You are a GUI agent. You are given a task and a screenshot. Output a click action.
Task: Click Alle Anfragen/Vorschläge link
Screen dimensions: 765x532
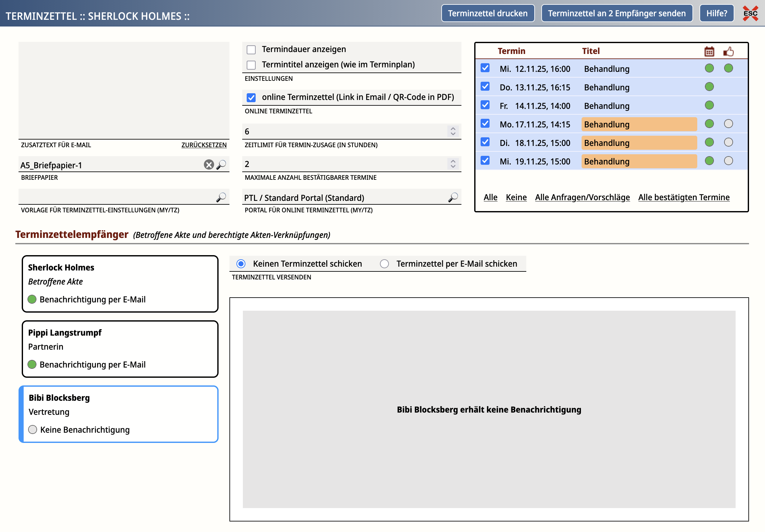tap(582, 197)
